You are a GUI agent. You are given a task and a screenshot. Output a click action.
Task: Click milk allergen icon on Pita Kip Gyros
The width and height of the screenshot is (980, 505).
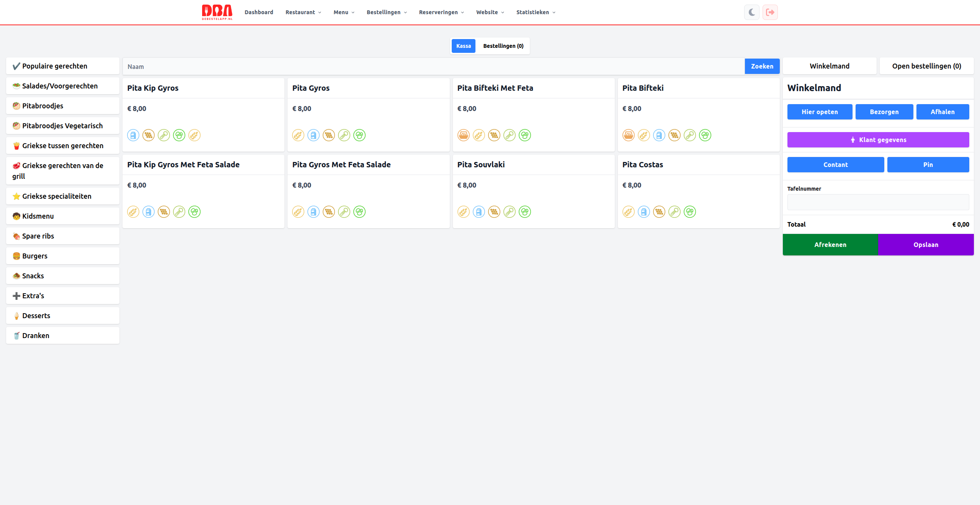tap(133, 135)
